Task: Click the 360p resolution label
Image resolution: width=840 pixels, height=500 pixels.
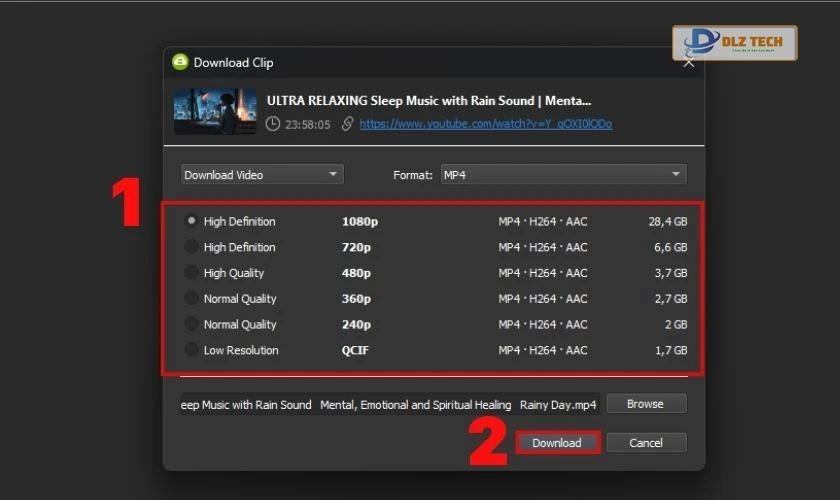Action: click(x=356, y=298)
